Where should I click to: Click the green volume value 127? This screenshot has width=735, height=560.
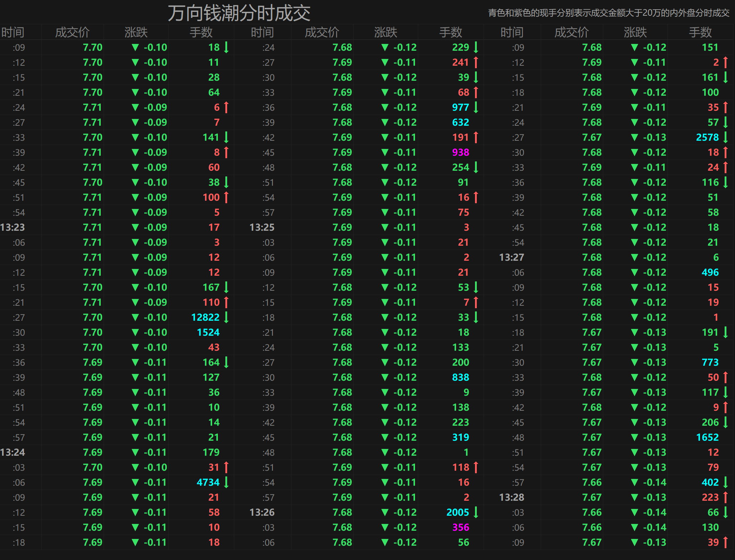211,377
